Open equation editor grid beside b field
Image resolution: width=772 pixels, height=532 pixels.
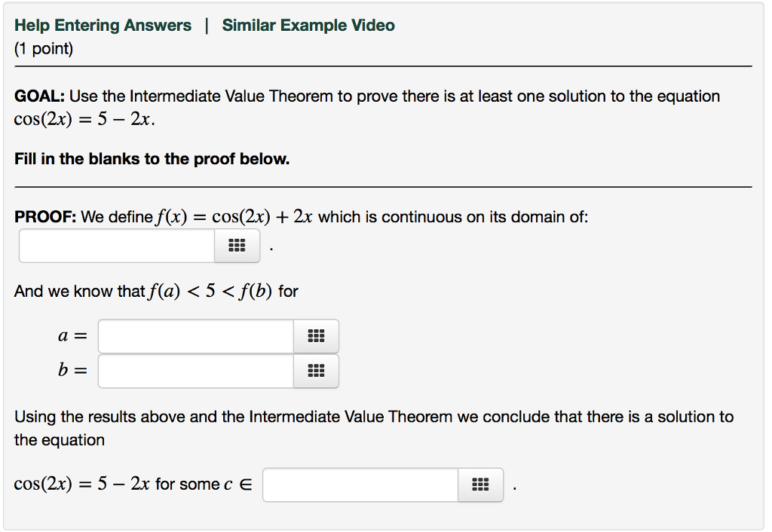(x=316, y=371)
